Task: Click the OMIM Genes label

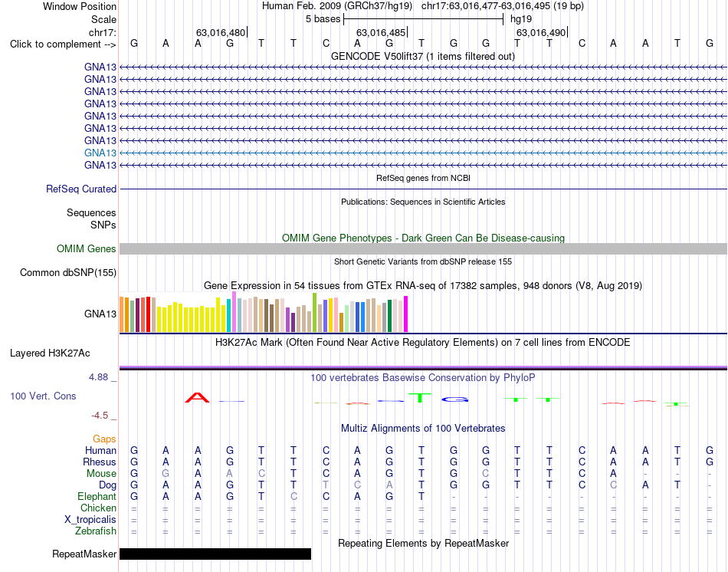Action: coord(87,248)
